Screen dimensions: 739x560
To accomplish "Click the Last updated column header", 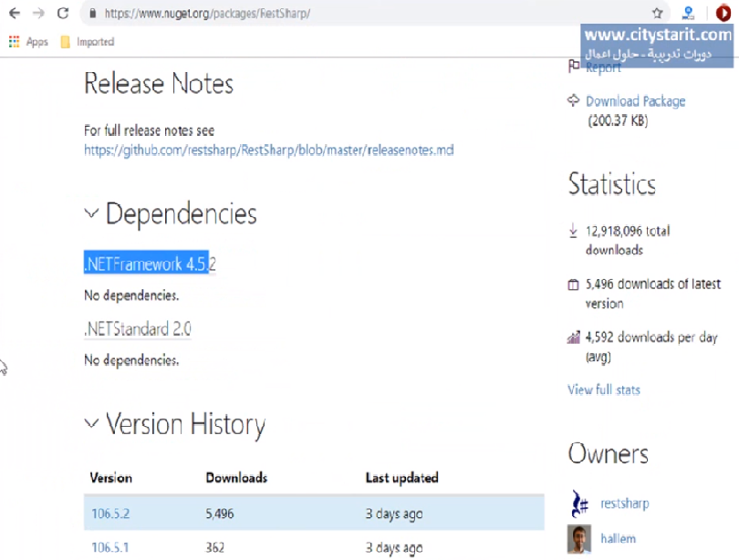I will click(x=402, y=478).
